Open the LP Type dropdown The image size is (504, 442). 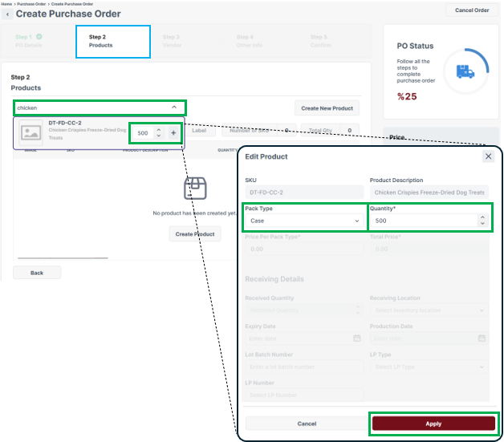point(428,367)
